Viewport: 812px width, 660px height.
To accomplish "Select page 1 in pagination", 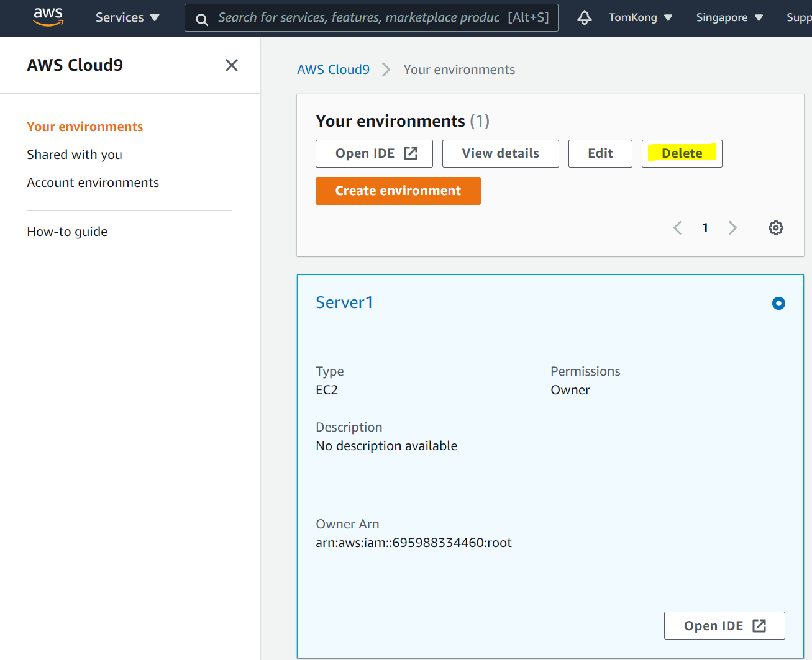I will [705, 228].
